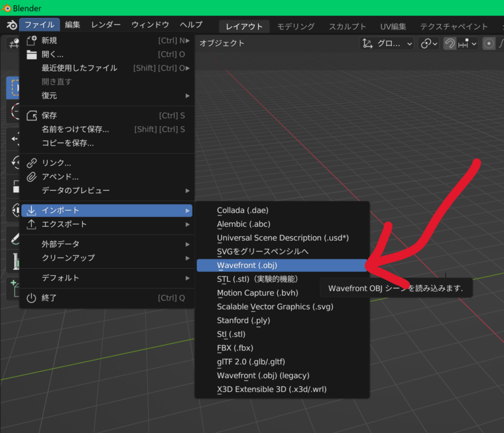Import Universal Scene Description (.usd*)
504x433 pixels.
282,238
